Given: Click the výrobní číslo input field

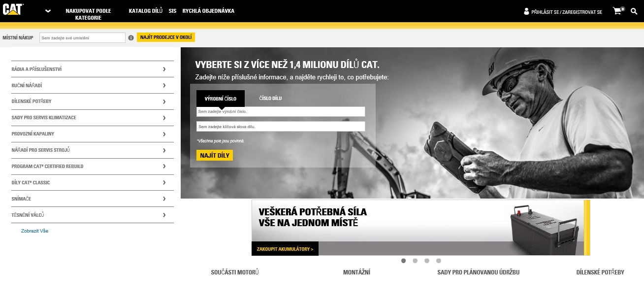Looking at the screenshot, I should pyautogui.click(x=281, y=112).
